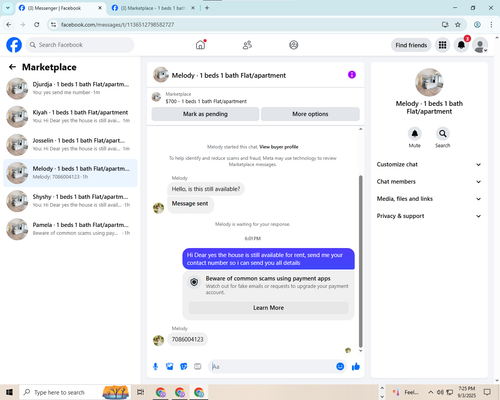Open Facebook home via the logo
500x400 pixels.
(14, 45)
